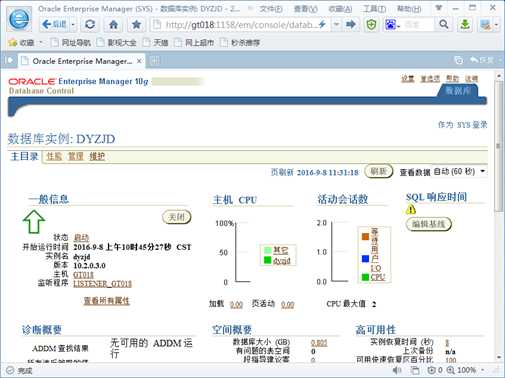Click the skin shirt icon in title bar
The image size is (505, 378).
tap(439, 8)
